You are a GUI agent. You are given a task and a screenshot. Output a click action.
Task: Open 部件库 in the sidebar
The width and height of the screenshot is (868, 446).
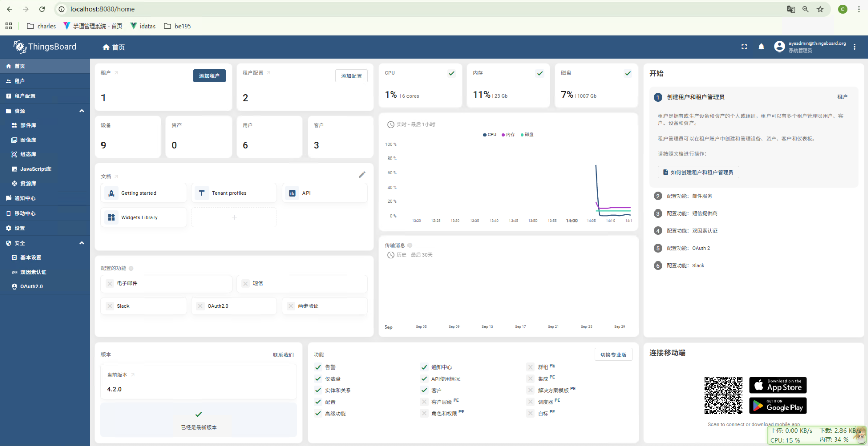(x=45, y=125)
